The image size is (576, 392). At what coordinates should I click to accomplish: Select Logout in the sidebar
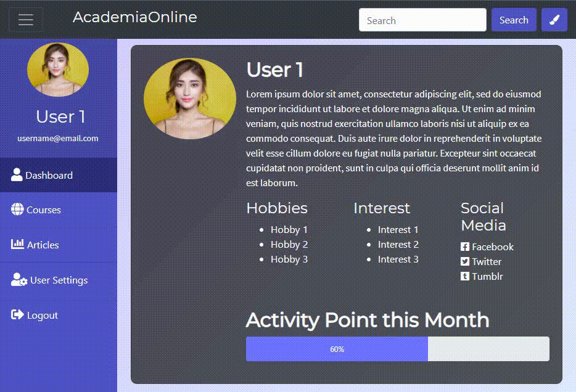coord(59,316)
